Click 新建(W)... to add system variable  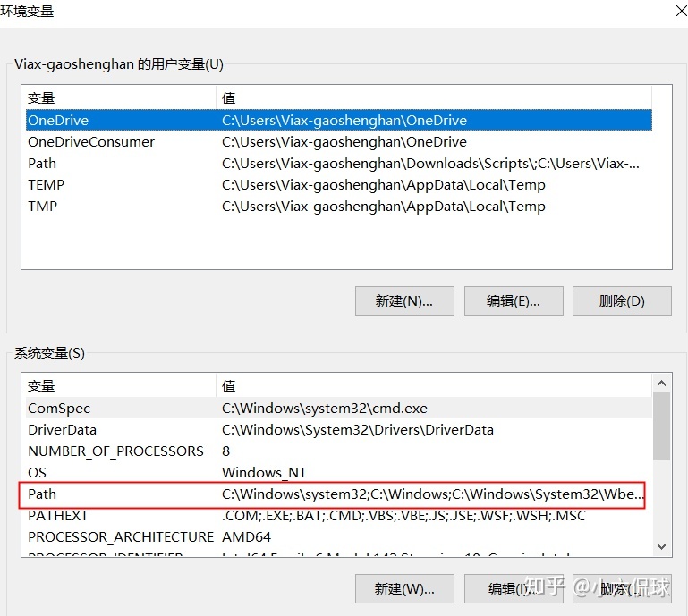point(404,588)
